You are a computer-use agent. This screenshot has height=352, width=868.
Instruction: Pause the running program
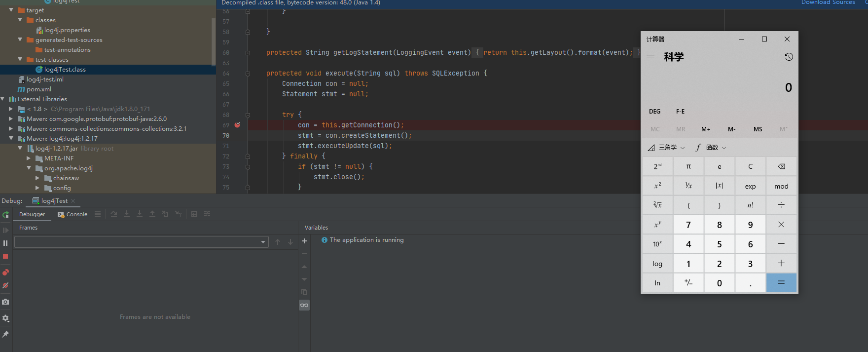[x=5, y=243]
